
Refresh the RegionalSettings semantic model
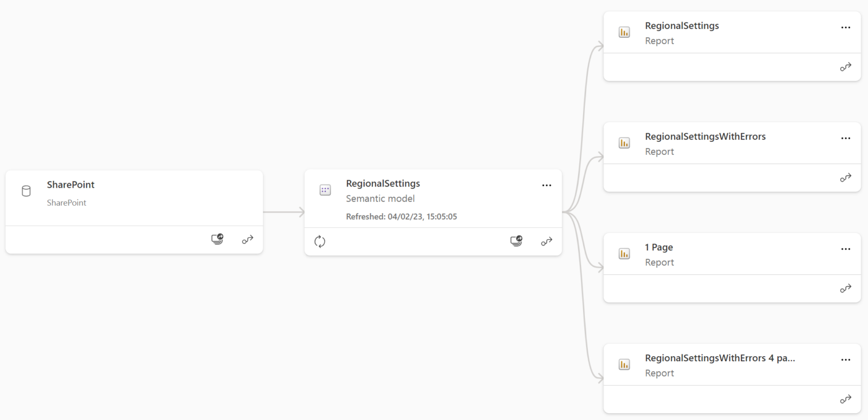pos(320,241)
